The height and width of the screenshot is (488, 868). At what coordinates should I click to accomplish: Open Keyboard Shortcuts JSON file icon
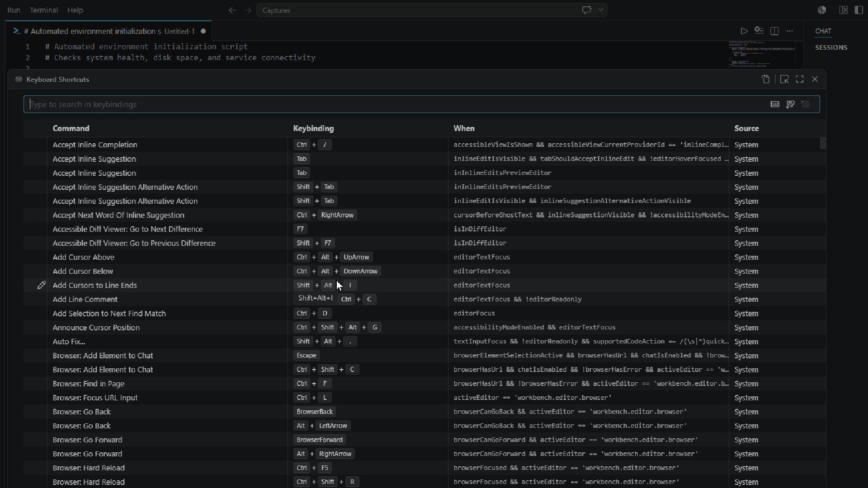[x=765, y=80]
